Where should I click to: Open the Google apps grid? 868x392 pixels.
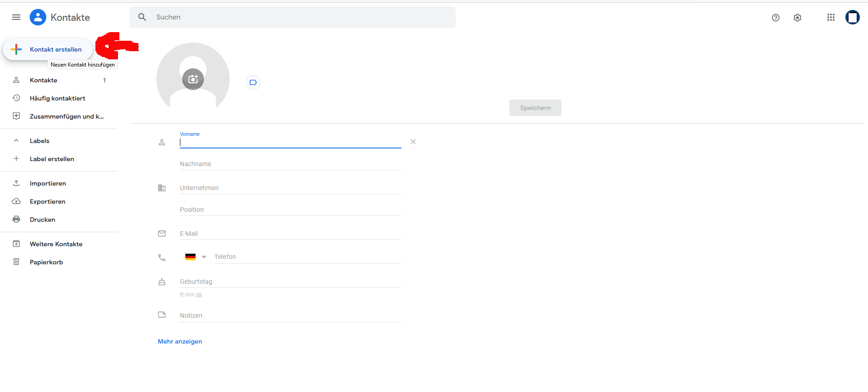831,17
